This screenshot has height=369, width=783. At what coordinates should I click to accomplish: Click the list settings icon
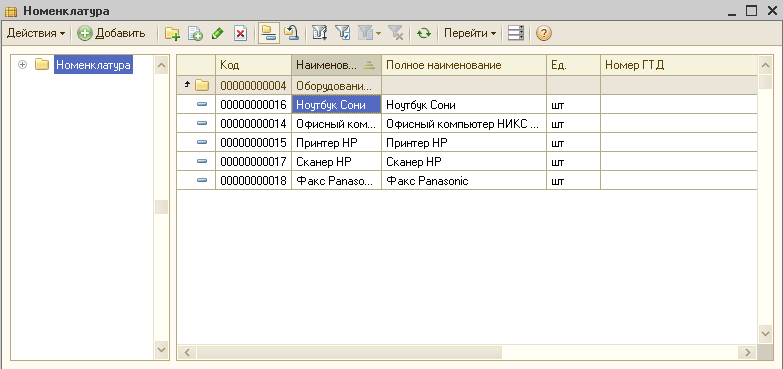click(x=516, y=33)
